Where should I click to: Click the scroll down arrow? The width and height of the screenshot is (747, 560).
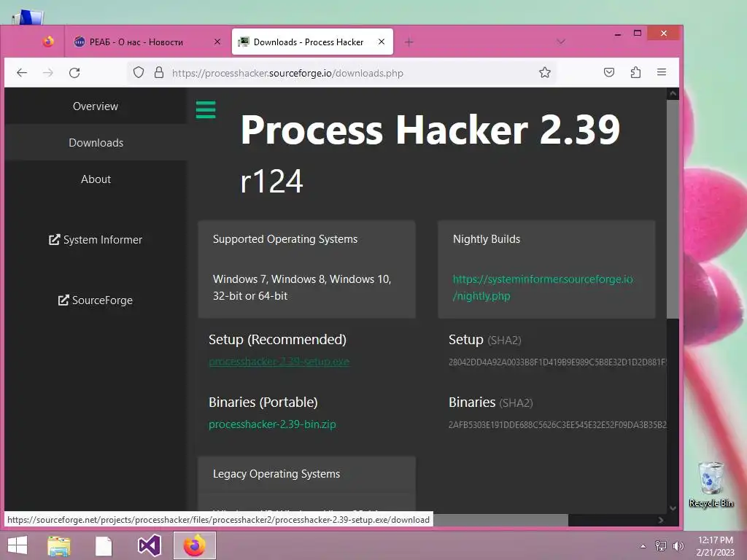tap(673, 507)
